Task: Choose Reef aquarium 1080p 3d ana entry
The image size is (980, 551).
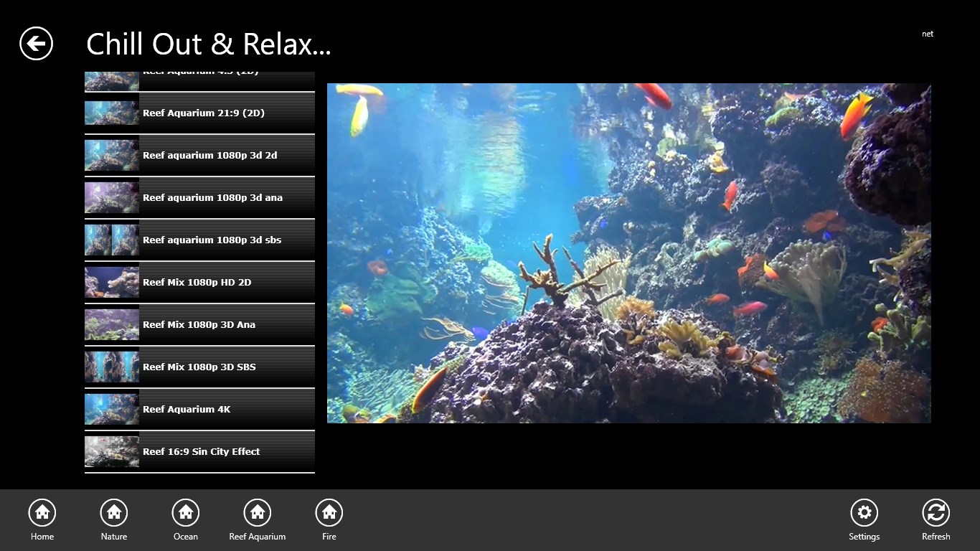Action: pos(212,198)
